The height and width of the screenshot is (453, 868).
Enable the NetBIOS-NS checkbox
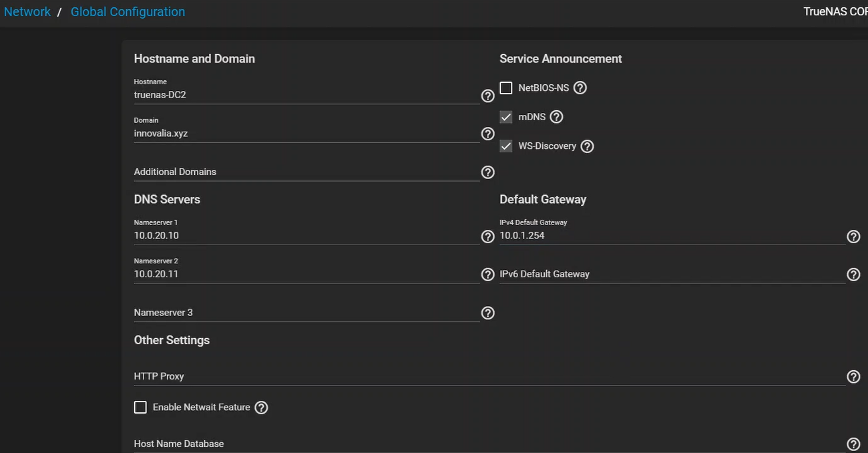point(506,88)
